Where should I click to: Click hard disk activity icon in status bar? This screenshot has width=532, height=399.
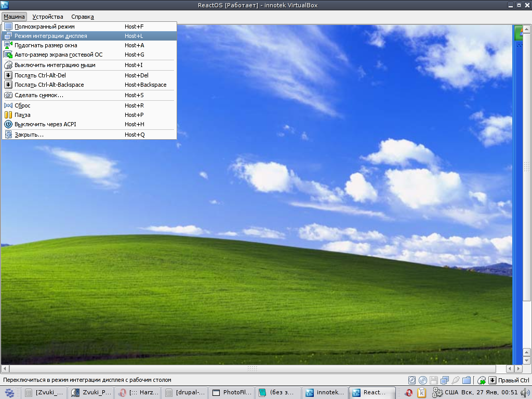click(x=411, y=380)
